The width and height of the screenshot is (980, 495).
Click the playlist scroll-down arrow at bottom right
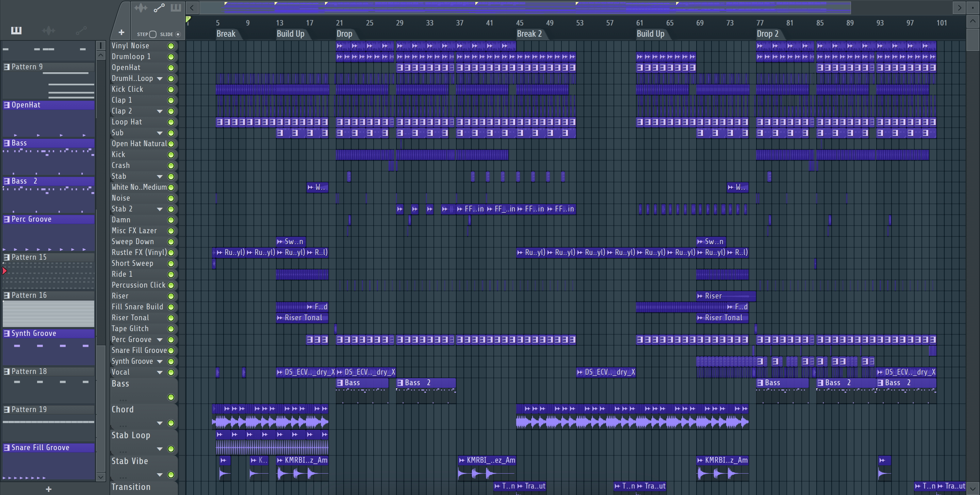(973, 488)
